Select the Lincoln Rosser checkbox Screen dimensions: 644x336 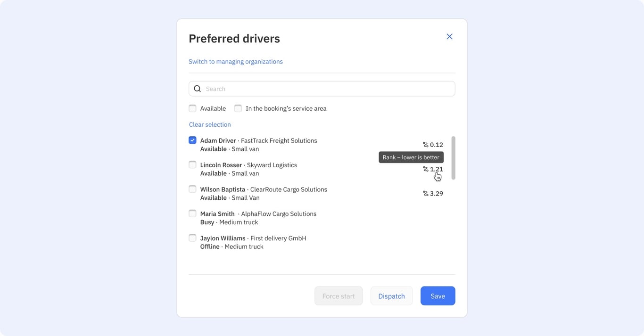pos(192,164)
